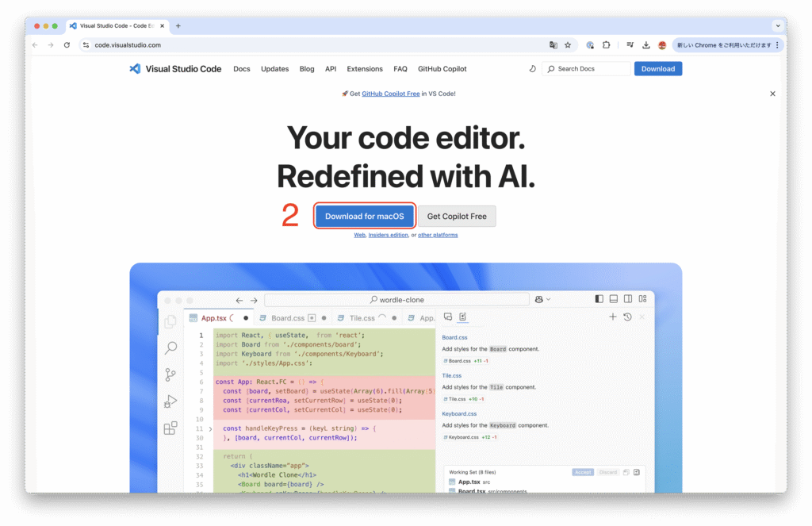Screen dimensions: 812x526
Task: Click the Search magnifier in the preview activity bar
Action: pos(171,347)
